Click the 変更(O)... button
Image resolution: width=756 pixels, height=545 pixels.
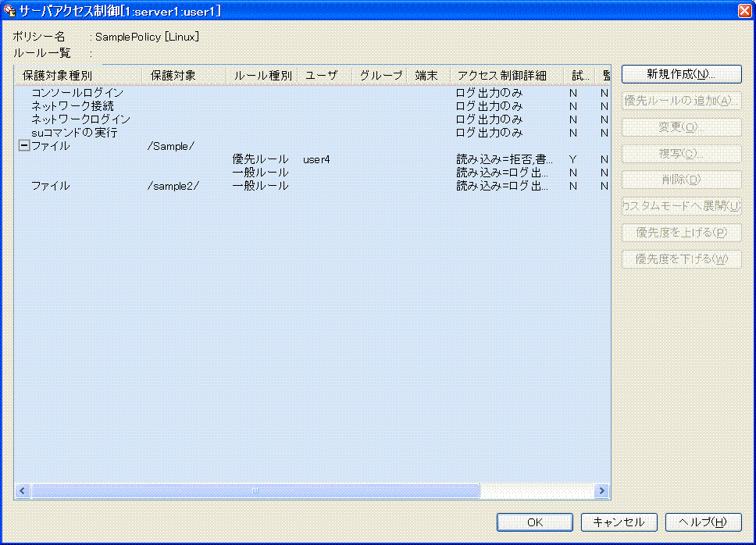tap(681, 127)
